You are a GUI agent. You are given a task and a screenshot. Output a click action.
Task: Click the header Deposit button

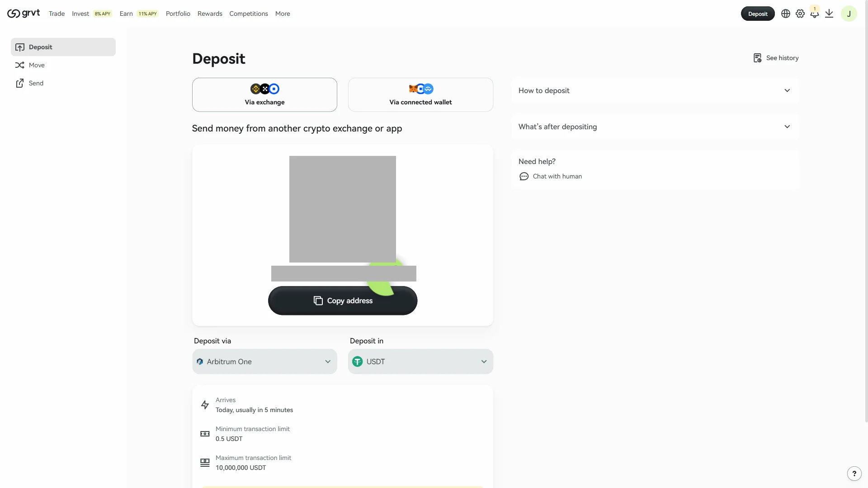click(x=758, y=14)
